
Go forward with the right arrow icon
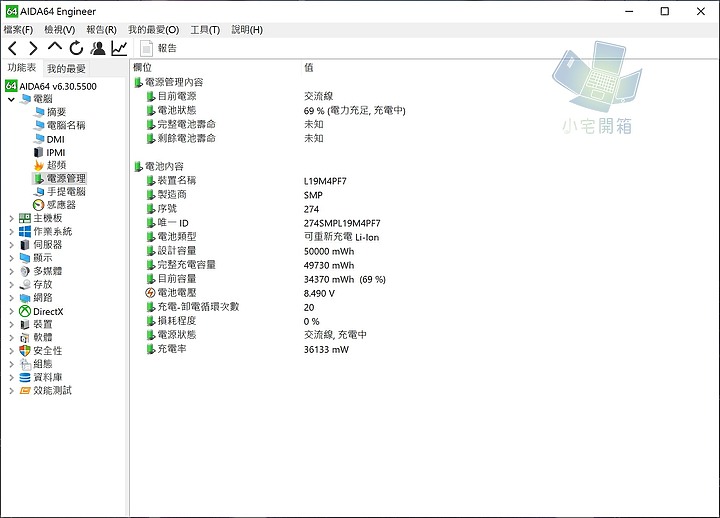tap(33, 48)
